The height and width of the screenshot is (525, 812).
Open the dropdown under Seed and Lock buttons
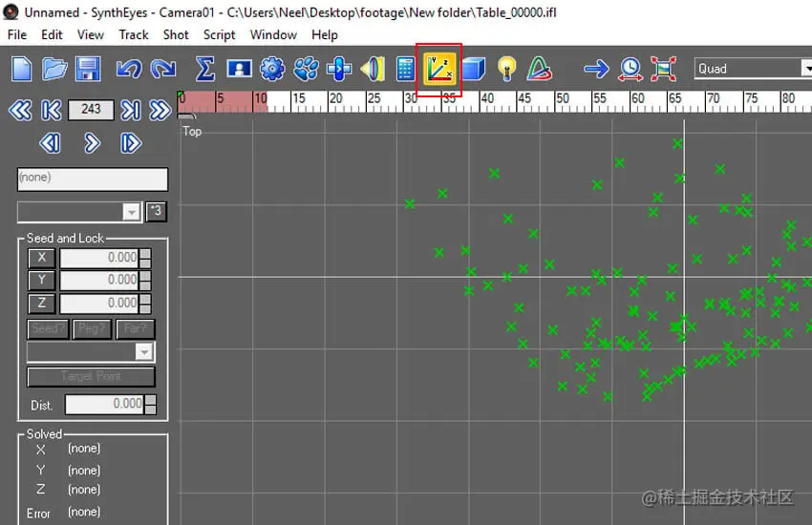tap(91, 351)
